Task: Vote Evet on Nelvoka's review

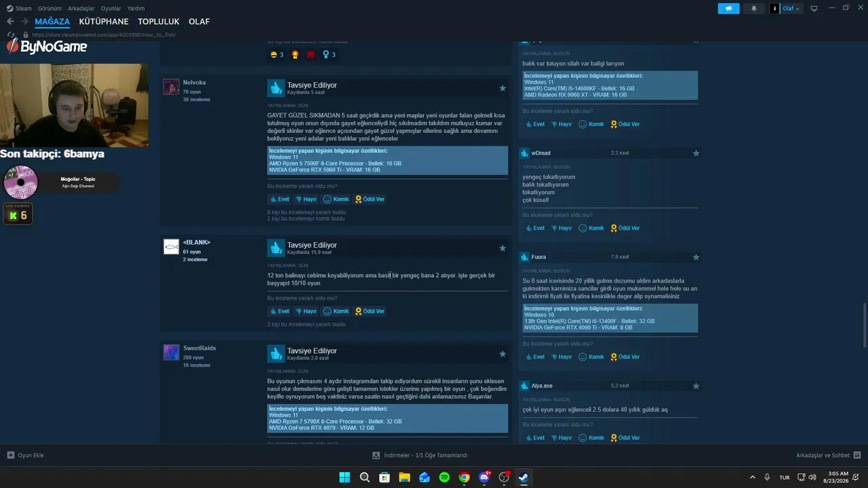Action: point(279,199)
